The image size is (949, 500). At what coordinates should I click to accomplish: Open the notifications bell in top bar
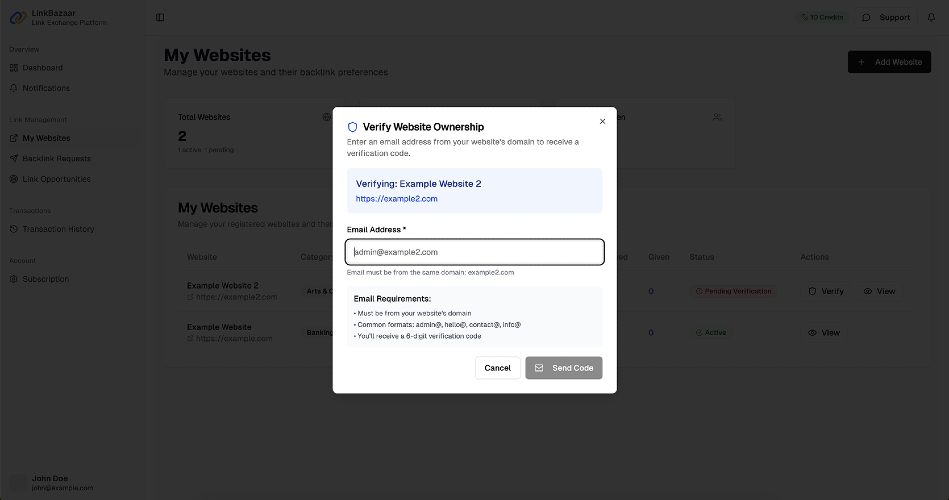(x=931, y=18)
